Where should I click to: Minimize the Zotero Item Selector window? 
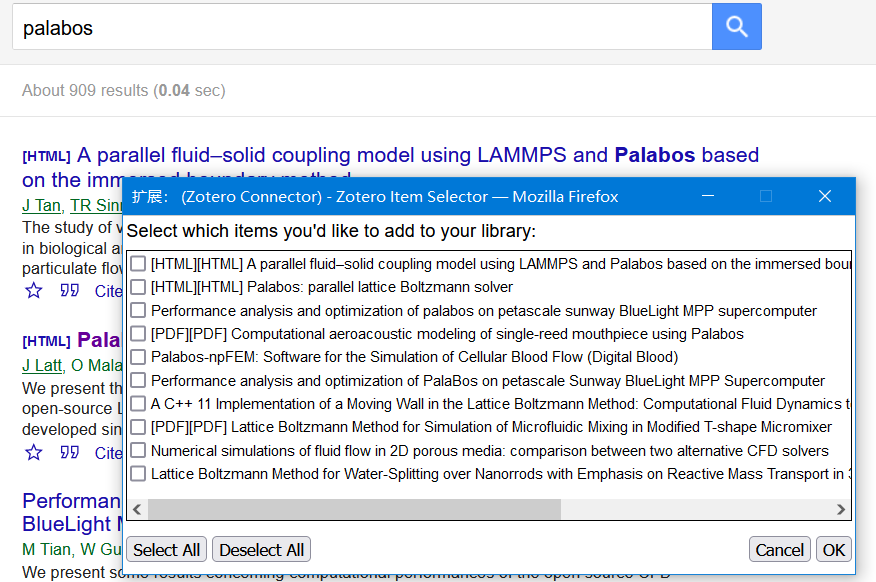click(x=708, y=196)
